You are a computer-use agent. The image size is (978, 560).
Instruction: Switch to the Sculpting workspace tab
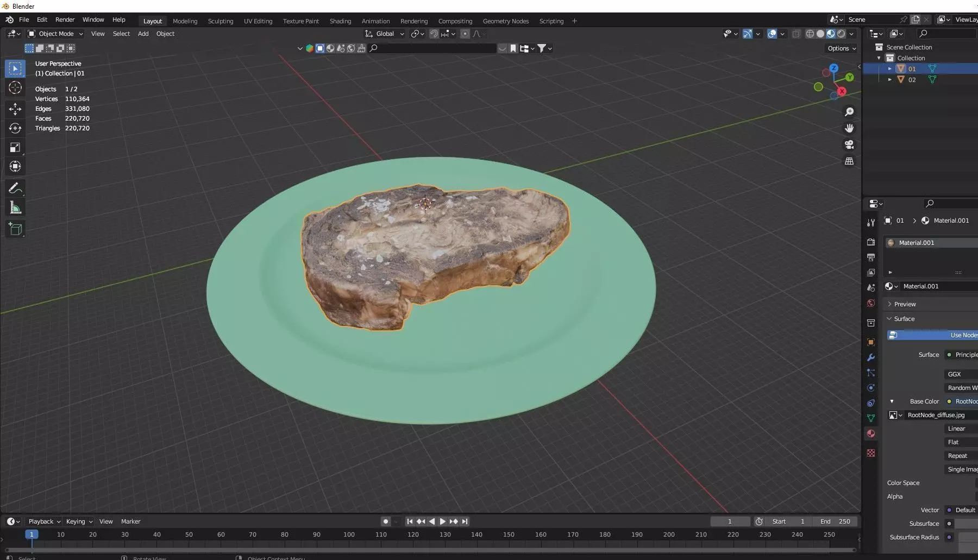(221, 21)
